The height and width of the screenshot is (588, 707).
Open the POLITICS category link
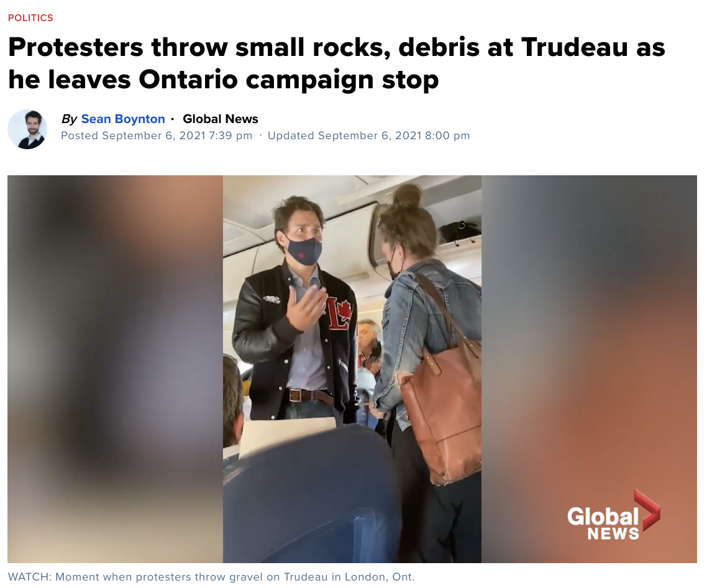[30, 17]
